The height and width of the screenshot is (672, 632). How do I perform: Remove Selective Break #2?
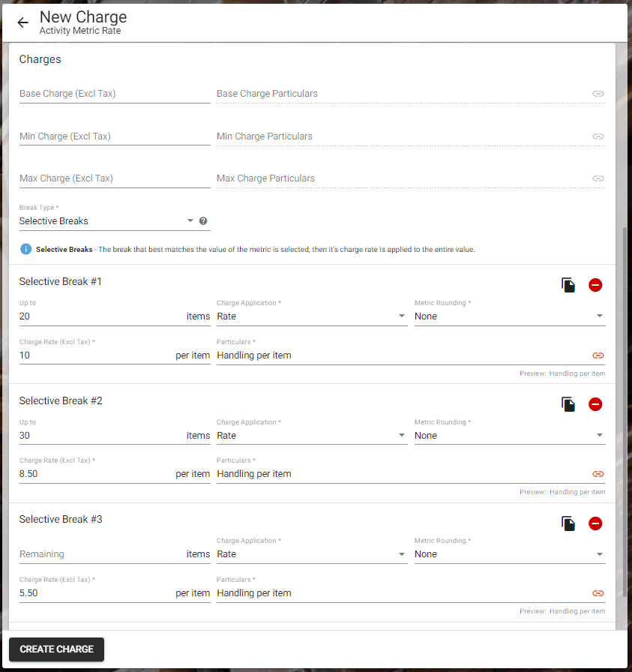(595, 404)
